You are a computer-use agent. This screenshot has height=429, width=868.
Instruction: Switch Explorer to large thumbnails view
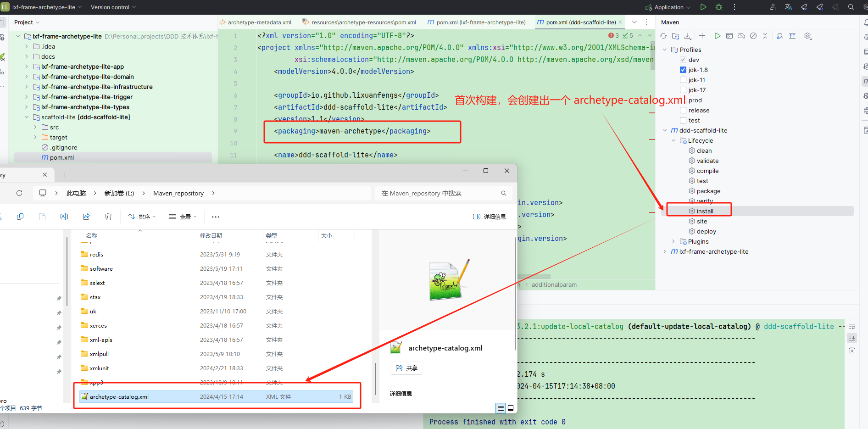[511, 407]
